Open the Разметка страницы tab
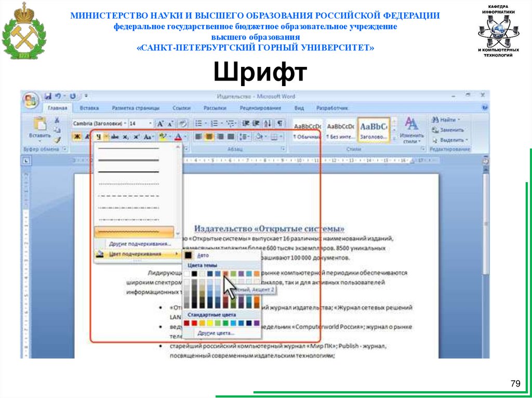 pyautogui.click(x=136, y=108)
